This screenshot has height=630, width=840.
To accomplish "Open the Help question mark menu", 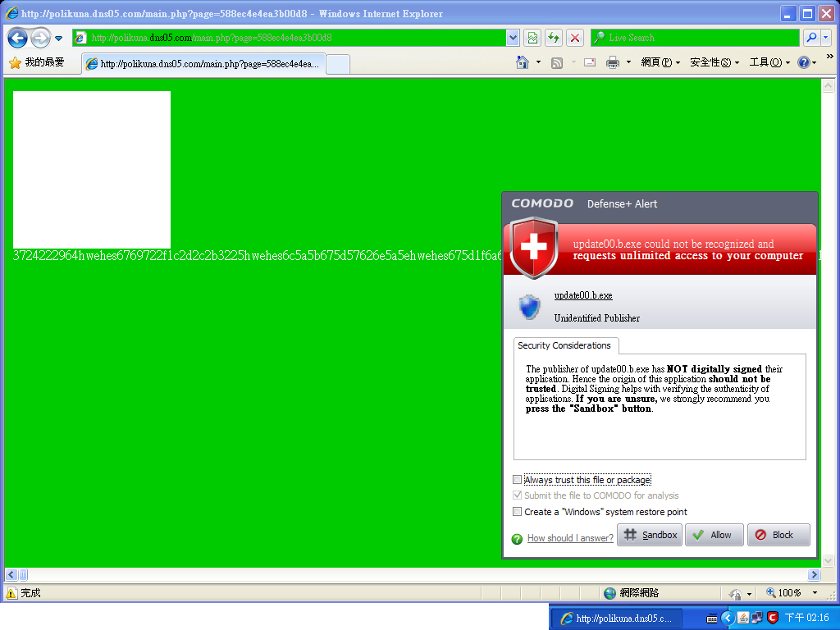I will pyautogui.click(x=807, y=62).
